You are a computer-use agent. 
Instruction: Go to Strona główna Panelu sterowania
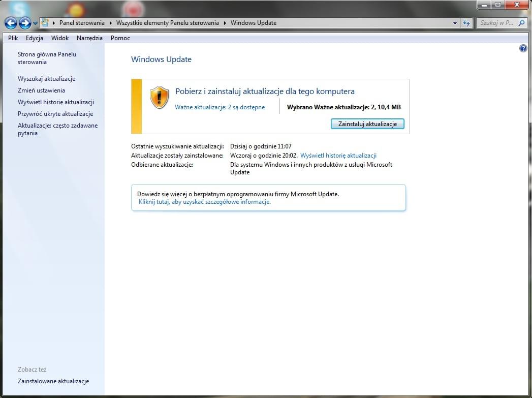[47, 58]
